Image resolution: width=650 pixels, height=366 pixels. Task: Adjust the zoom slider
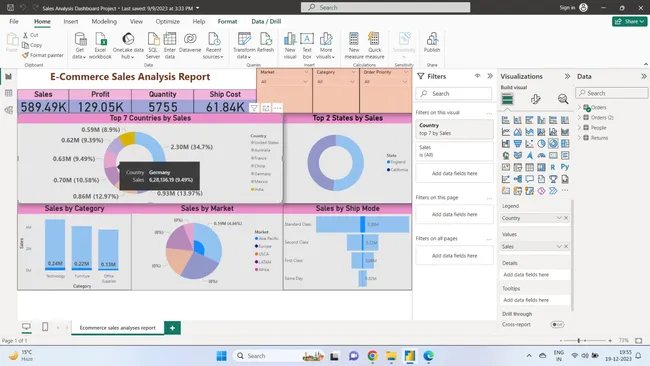click(579, 341)
